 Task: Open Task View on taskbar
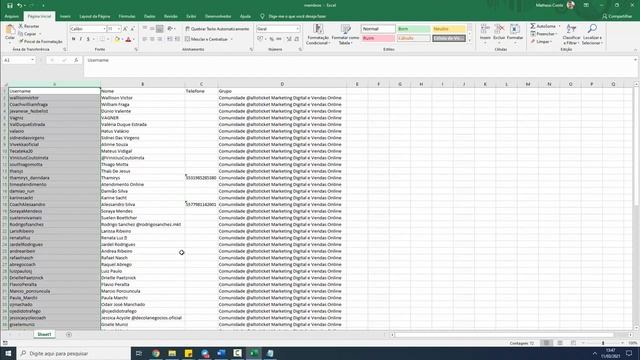coord(139,353)
